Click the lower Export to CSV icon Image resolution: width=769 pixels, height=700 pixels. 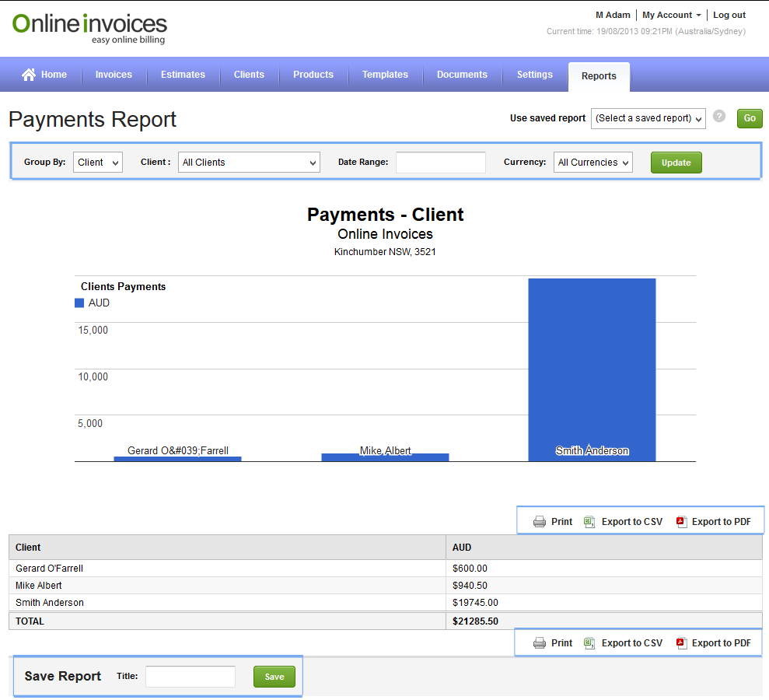(589, 643)
